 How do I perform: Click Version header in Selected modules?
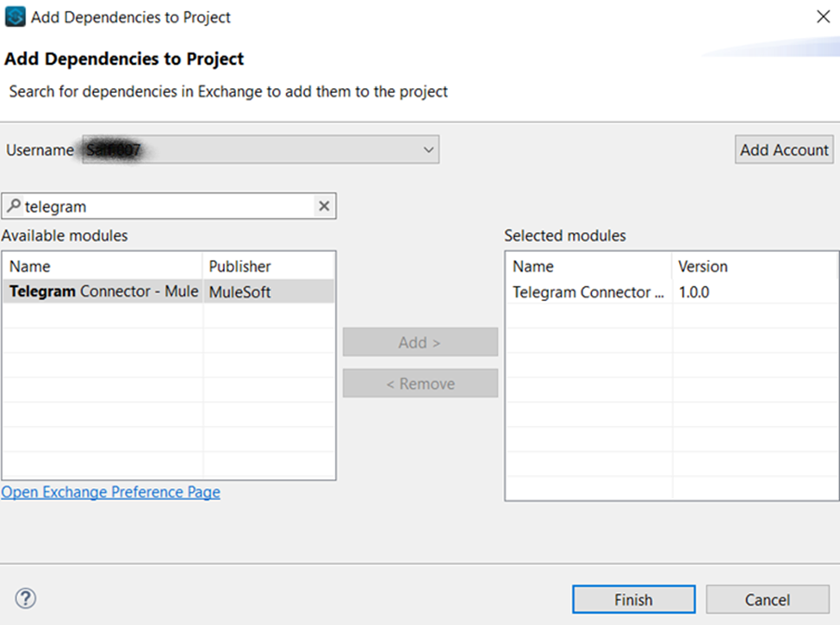(x=753, y=266)
